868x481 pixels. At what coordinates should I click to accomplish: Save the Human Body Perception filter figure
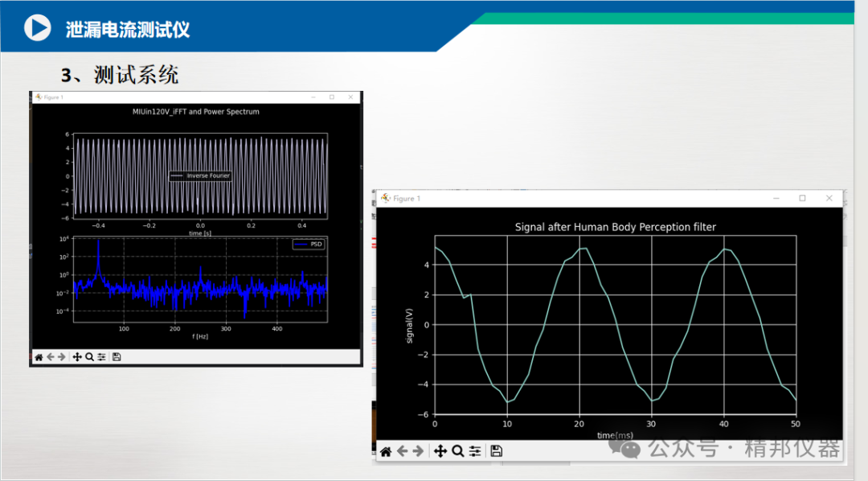coord(497,450)
